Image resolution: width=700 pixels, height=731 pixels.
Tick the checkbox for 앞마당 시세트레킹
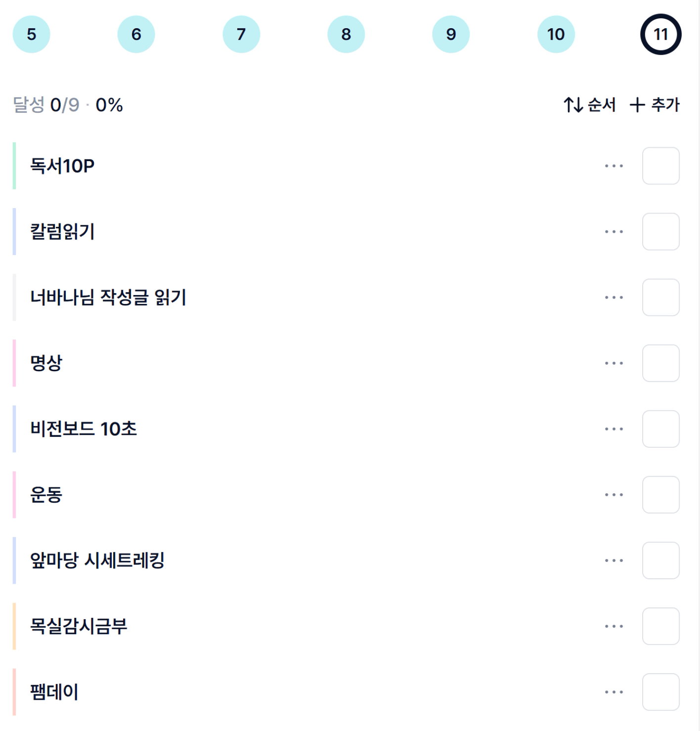pyautogui.click(x=660, y=560)
